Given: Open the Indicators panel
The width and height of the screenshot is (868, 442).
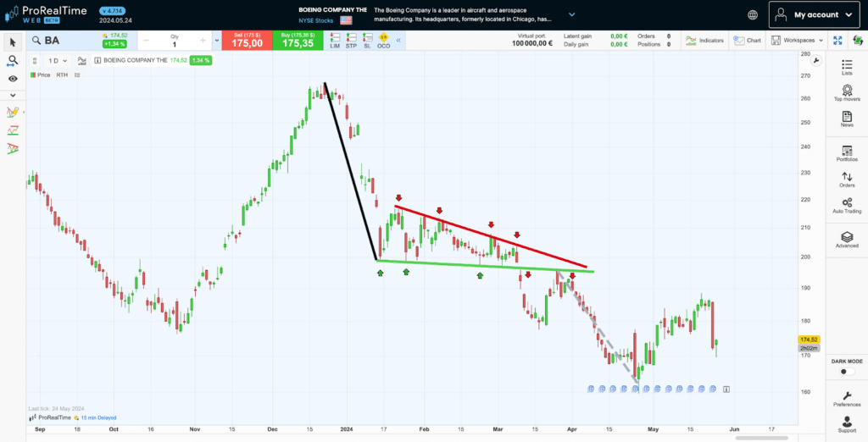Looking at the screenshot, I should click(x=704, y=41).
